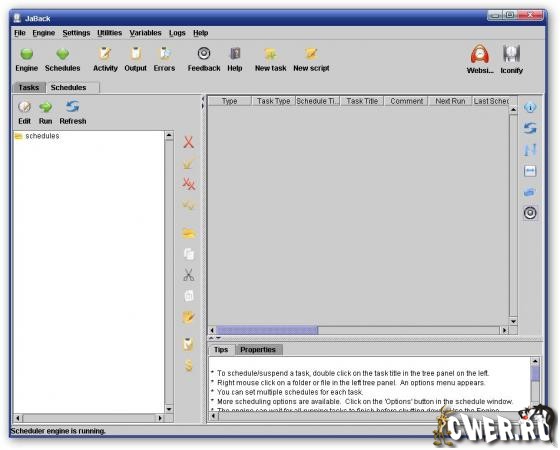Open the Activity log icon
Screen dimensions: 560x450
(x=105, y=54)
